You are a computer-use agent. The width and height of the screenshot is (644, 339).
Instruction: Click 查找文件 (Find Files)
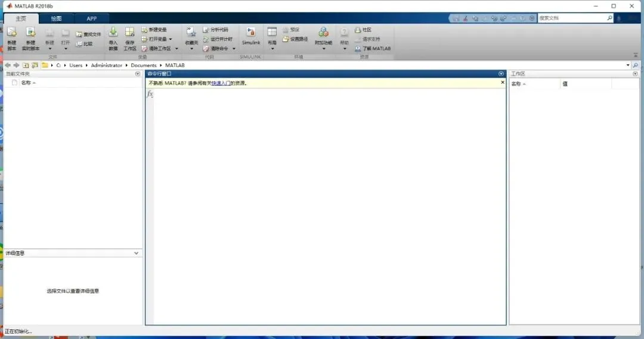[x=88, y=34]
